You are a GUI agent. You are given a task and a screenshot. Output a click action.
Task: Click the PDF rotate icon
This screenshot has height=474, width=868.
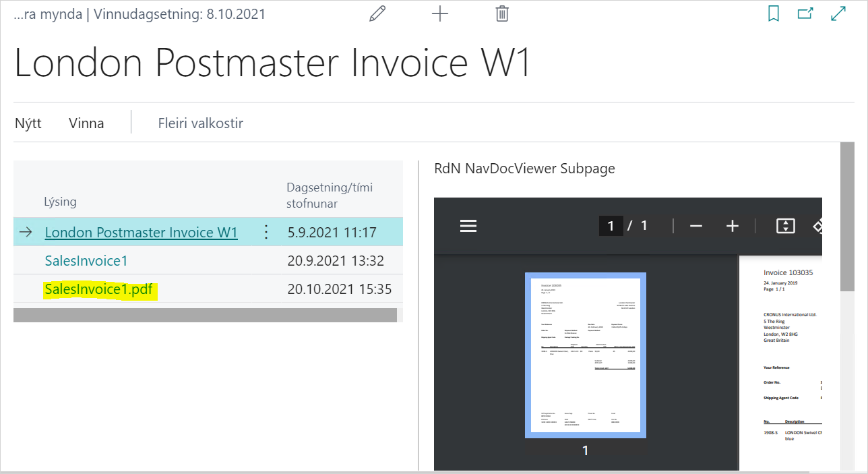pos(817,227)
